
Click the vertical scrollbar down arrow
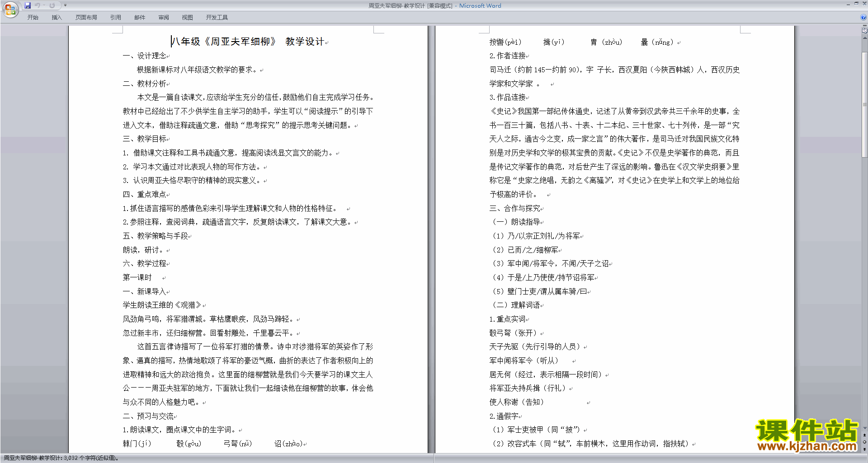(x=865, y=428)
